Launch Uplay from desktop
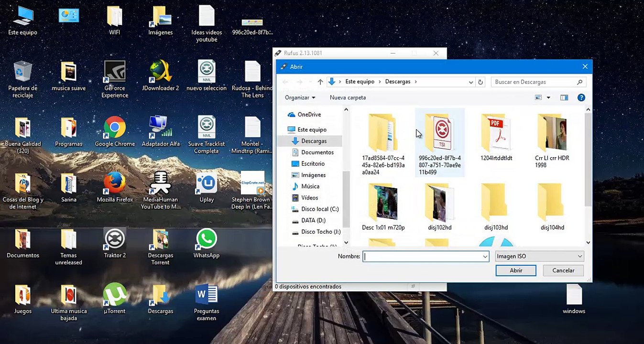The height and width of the screenshot is (344, 644). click(x=207, y=187)
